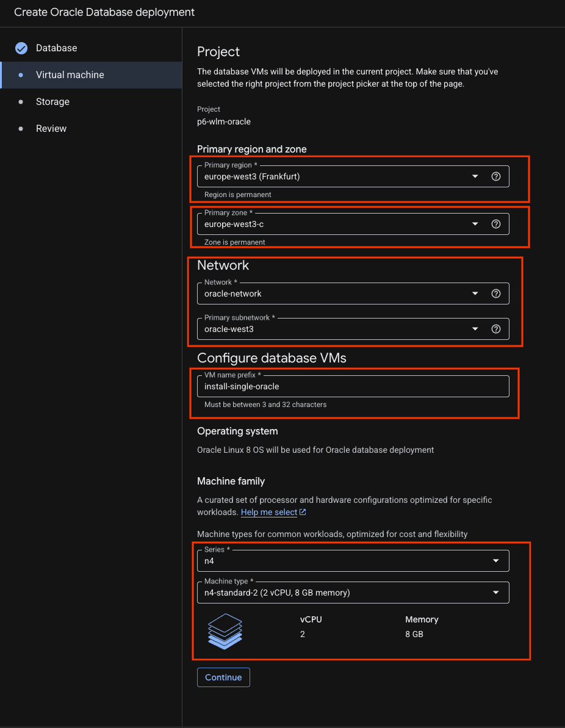The height and width of the screenshot is (728, 565).
Task: Click the Oracle Linux 8 OS description text
Action: click(315, 450)
